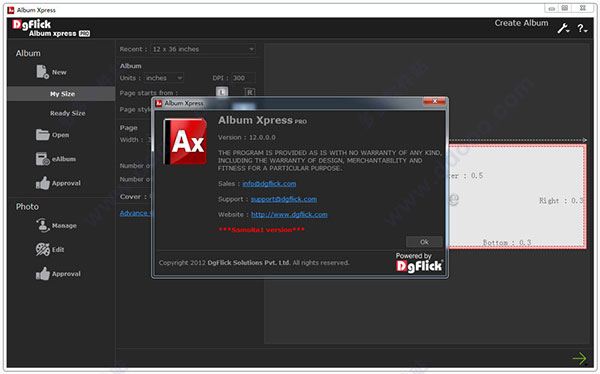The width and height of the screenshot is (600, 374).
Task: Minimize the main Album Xpress window
Action: point(551,8)
